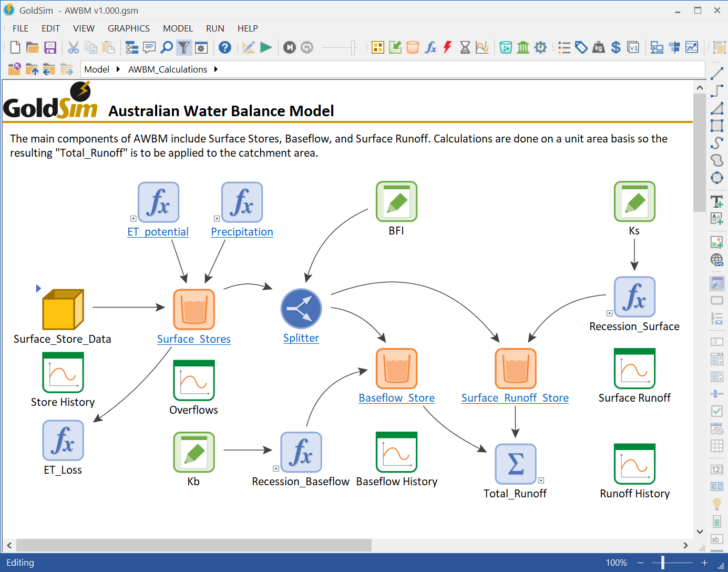
Task: Click the hourglass delay element icon
Action: pyautogui.click(x=465, y=47)
